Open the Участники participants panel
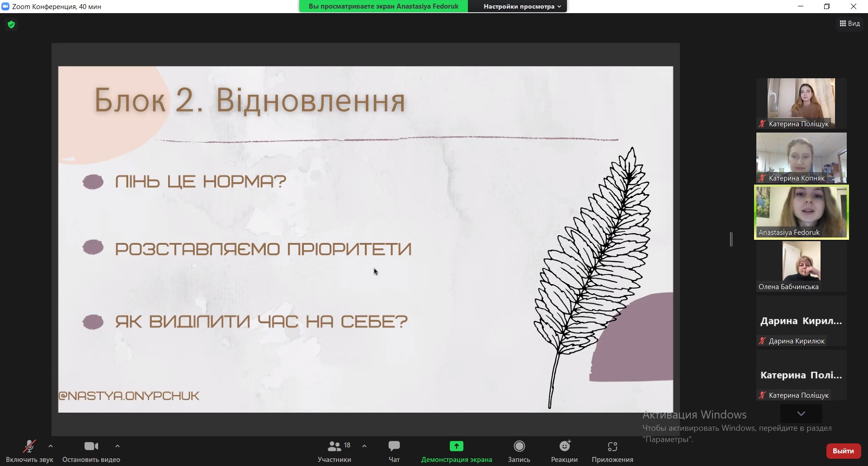Screen dimensions: 868x466 (335, 452)
